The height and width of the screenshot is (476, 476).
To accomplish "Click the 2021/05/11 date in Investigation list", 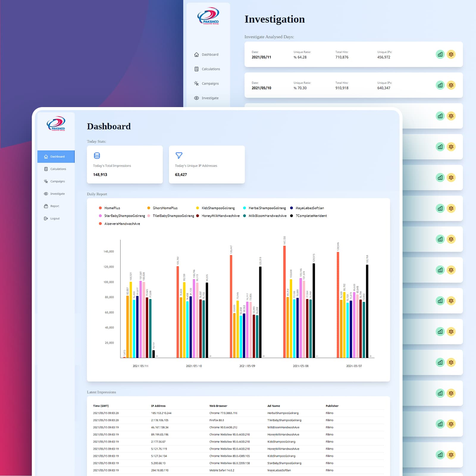I will [x=261, y=57].
